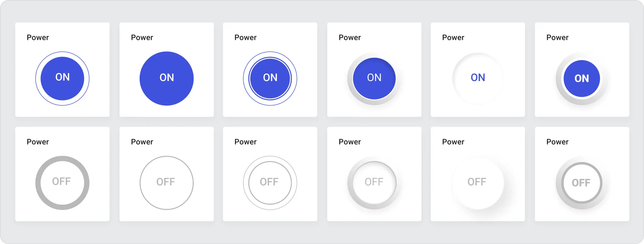Click the Power label above the bold-text ON button
The width and height of the screenshot is (644, 244).
557,37
